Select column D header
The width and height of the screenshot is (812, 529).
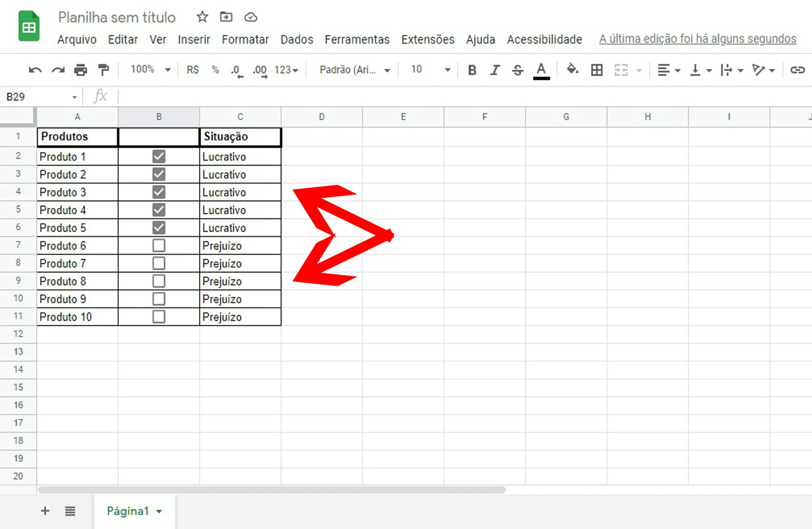[x=322, y=117]
